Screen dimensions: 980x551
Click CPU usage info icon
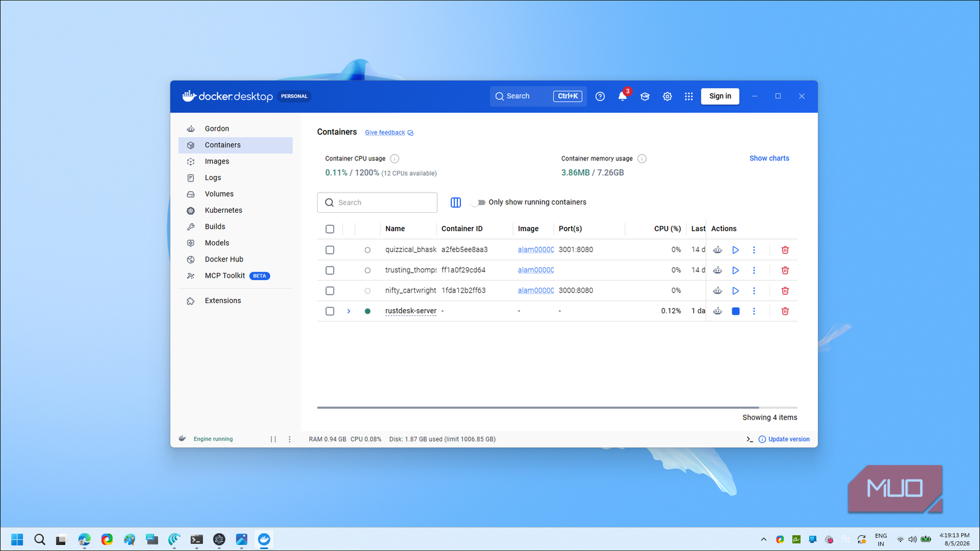click(395, 159)
